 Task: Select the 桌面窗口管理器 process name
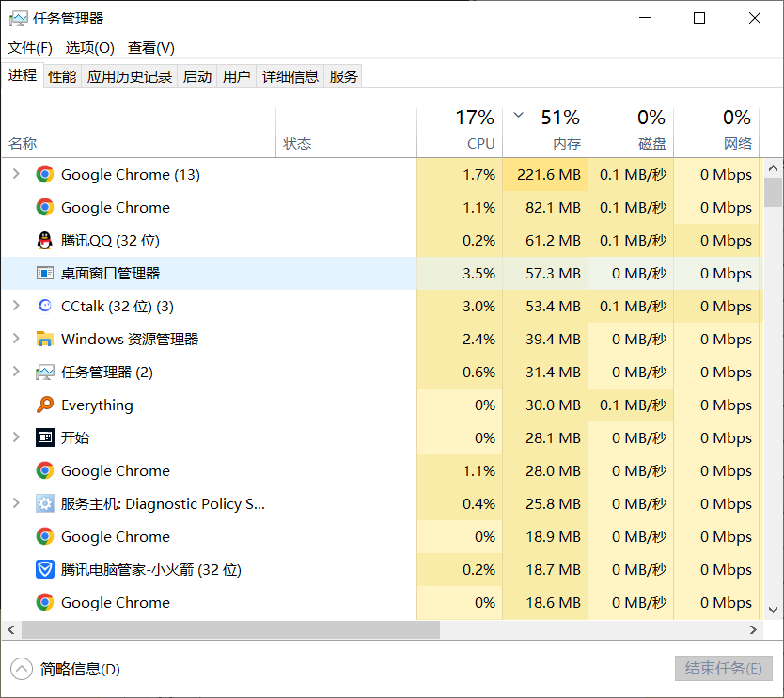coord(111,273)
